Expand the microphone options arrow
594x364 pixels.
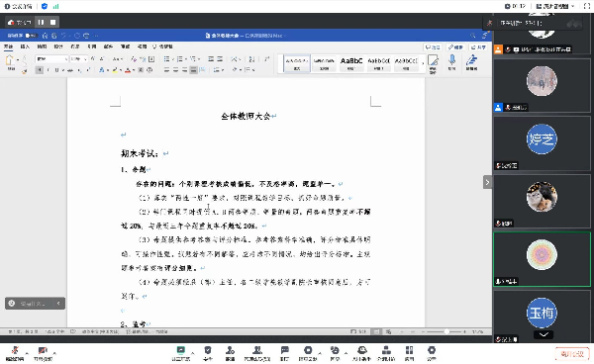point(27,353)
